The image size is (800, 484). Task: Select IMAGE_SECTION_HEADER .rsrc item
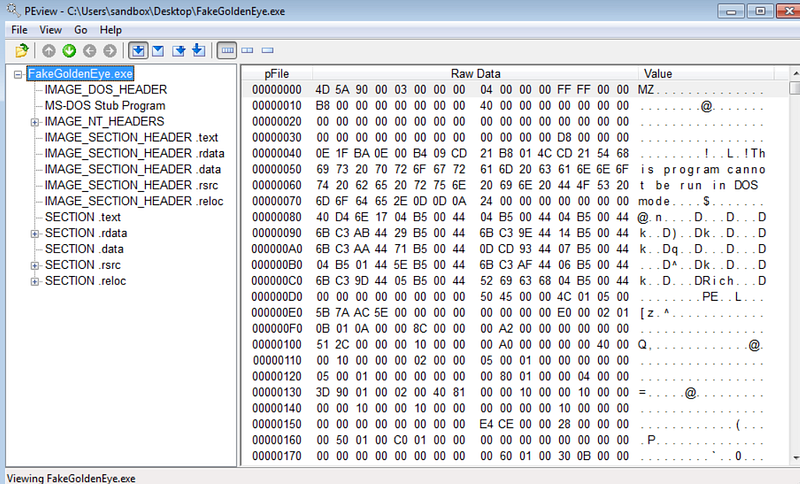tap(131, 185)
